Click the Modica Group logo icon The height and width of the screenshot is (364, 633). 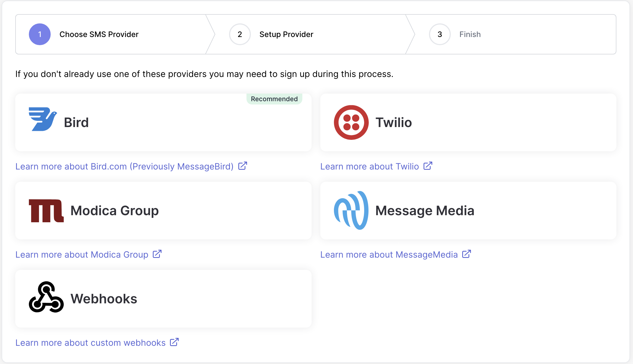click(x=46, y=211)
